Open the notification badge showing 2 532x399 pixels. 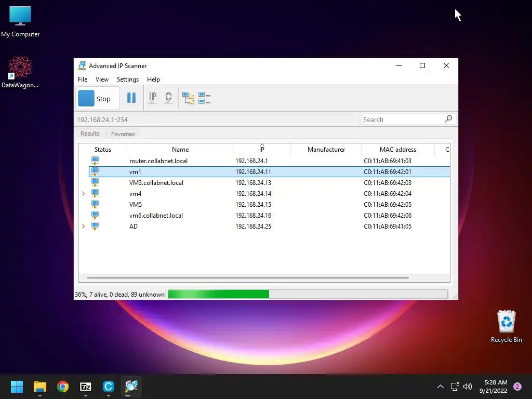point(517,387)
